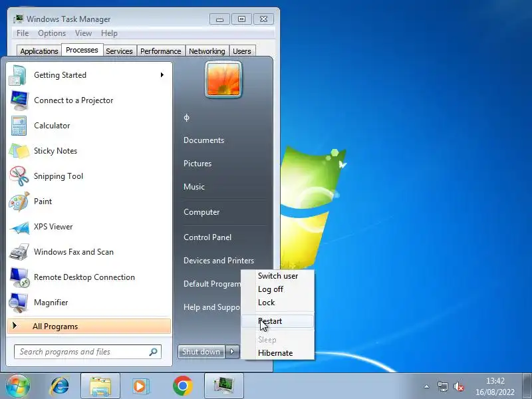Open Options menu in Task Manager
This screenshot has height=399, width=532.
pyautogui.click(x=52, y=33)
